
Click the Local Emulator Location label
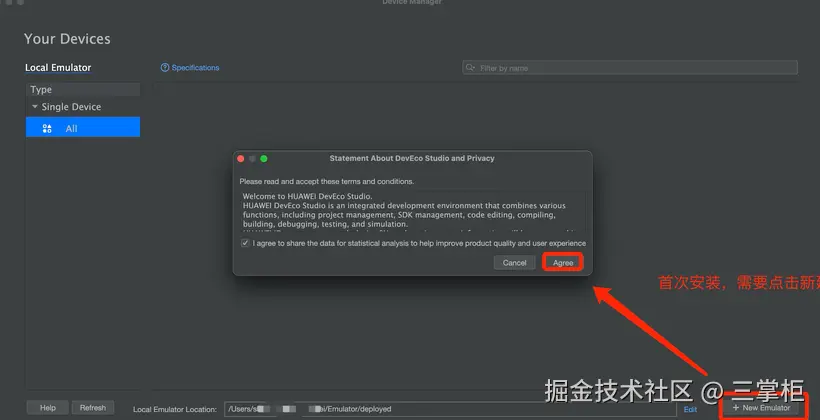tap(175, 410)
